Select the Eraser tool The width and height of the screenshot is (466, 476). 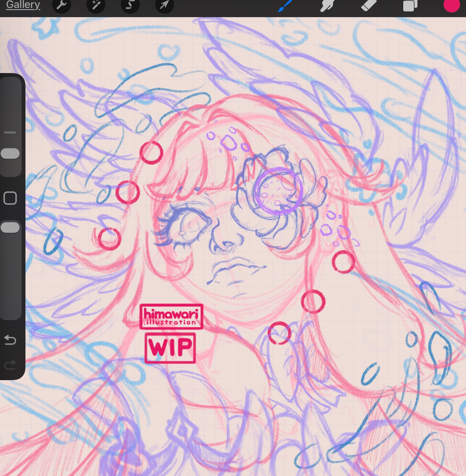pos(369,5)
